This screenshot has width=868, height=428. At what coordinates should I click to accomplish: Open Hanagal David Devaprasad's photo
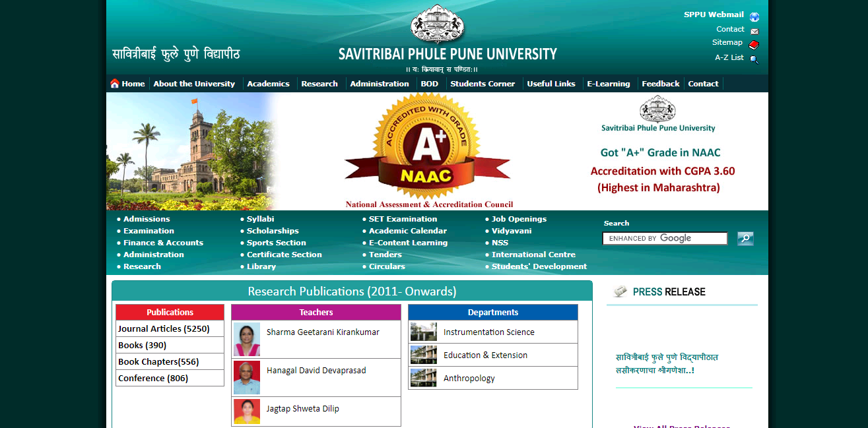click(247, 377)
